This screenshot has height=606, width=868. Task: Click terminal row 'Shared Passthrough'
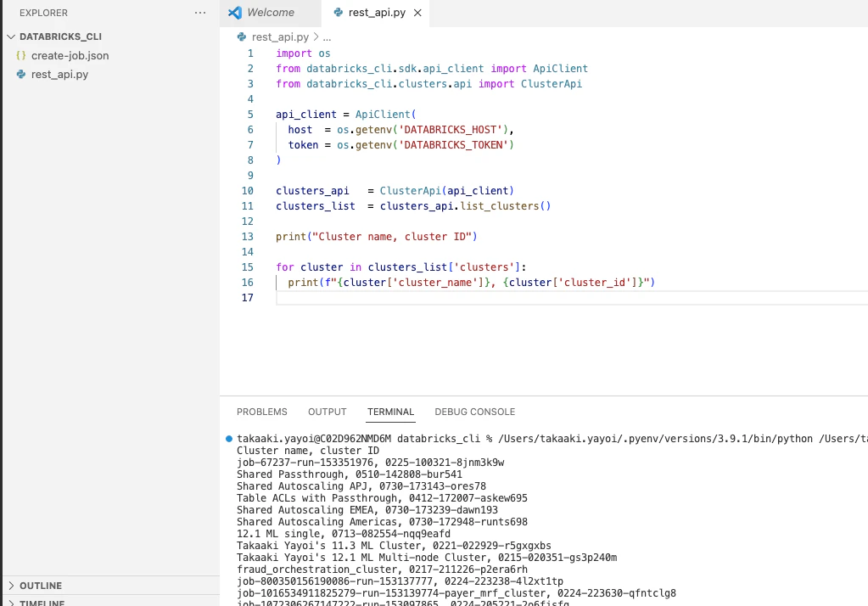tap(350, 474)
